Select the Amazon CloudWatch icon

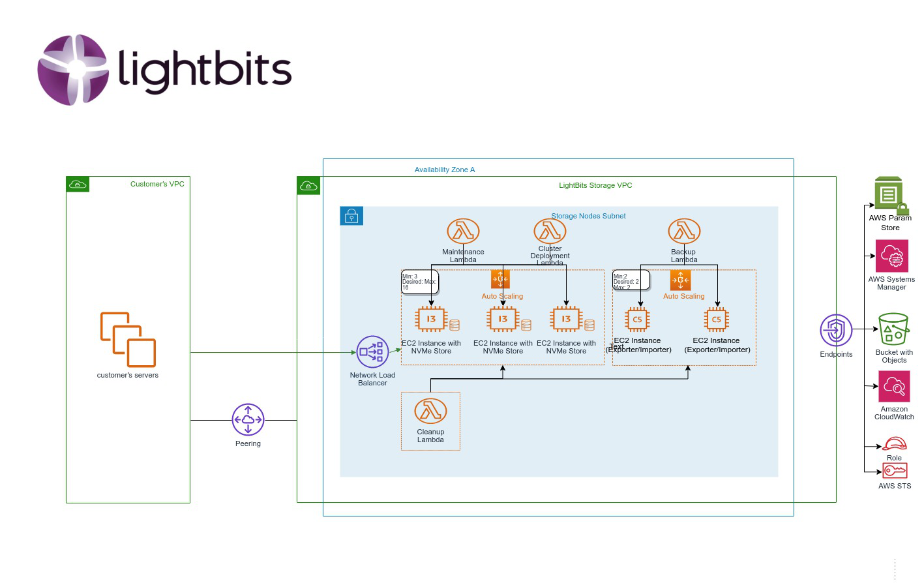(894, 387)
